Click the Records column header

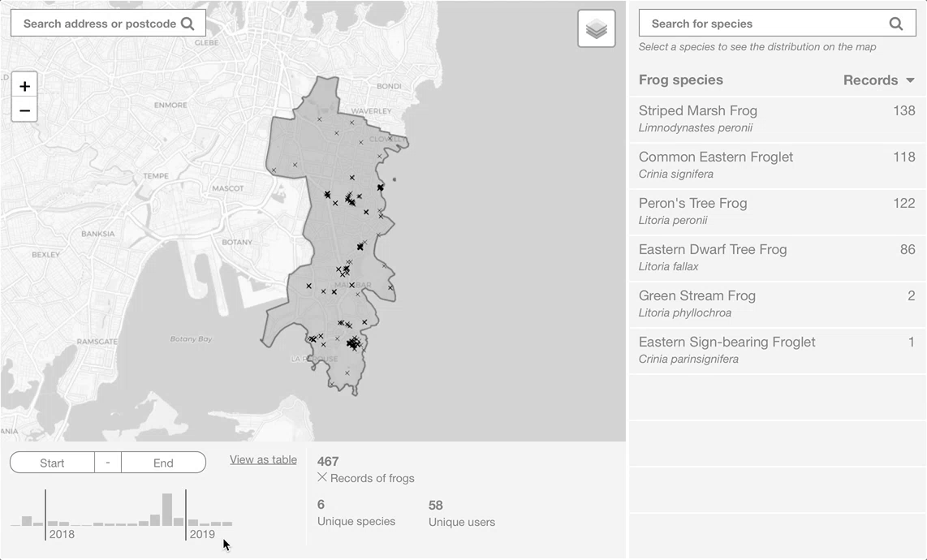(x=870, y=80)
